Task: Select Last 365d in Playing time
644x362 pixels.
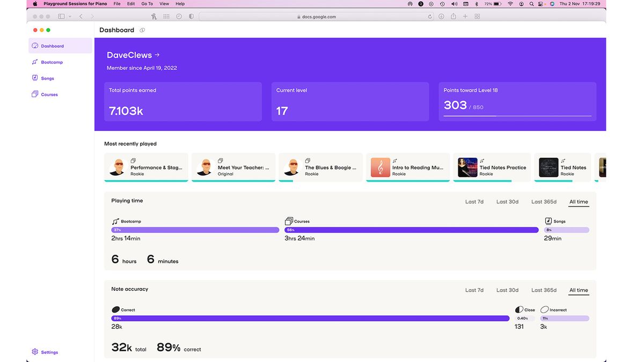Action: pyautogui.click(x=544, y=202)
